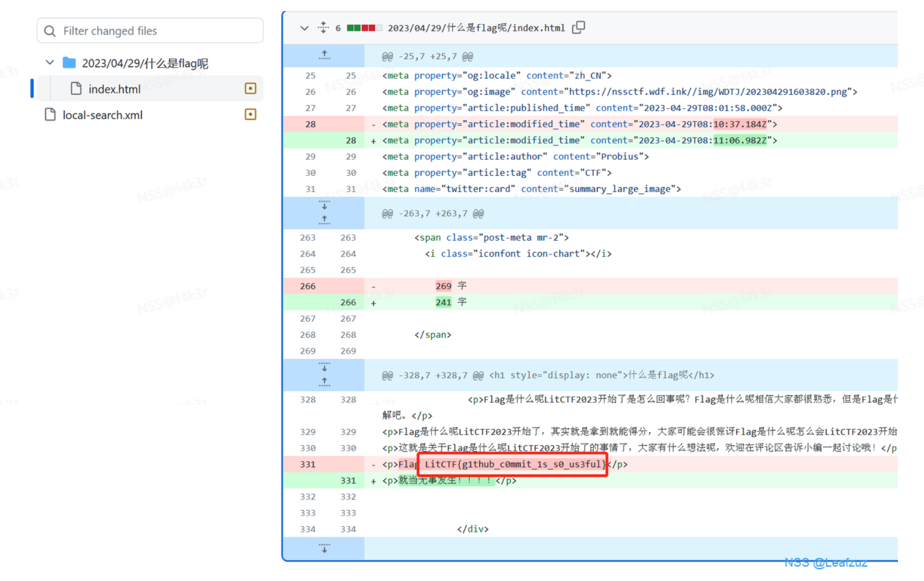The width and height of the screenshot is (924, 581).
Task: Click the added text 就当无事发生！！！！
Action: point(446,480)
